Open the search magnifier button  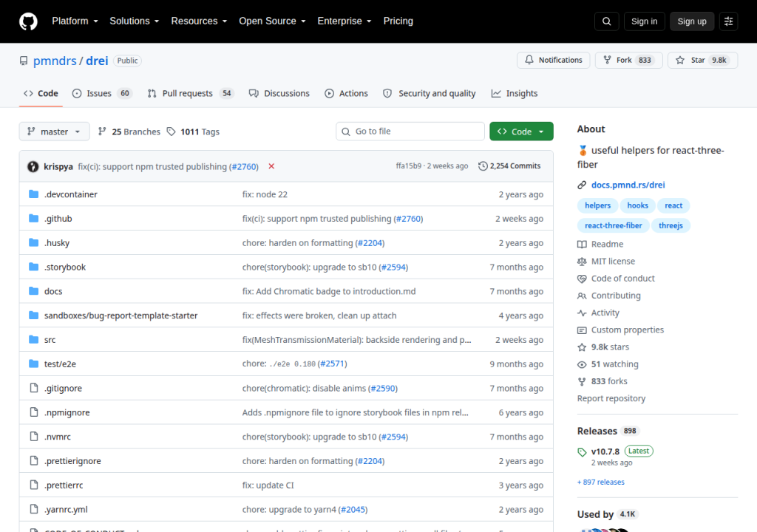[x=607, y=21]
